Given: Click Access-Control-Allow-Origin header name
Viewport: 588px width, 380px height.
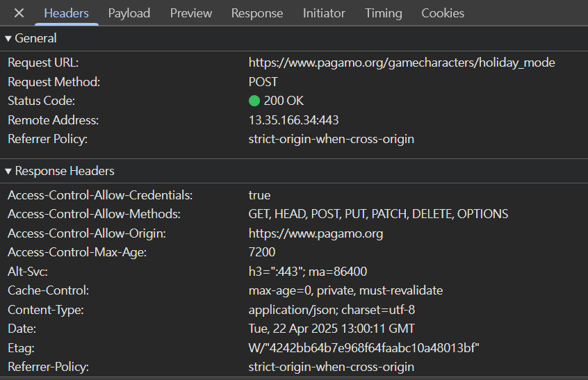Looking at the screenshot, I should pos(87,233).
